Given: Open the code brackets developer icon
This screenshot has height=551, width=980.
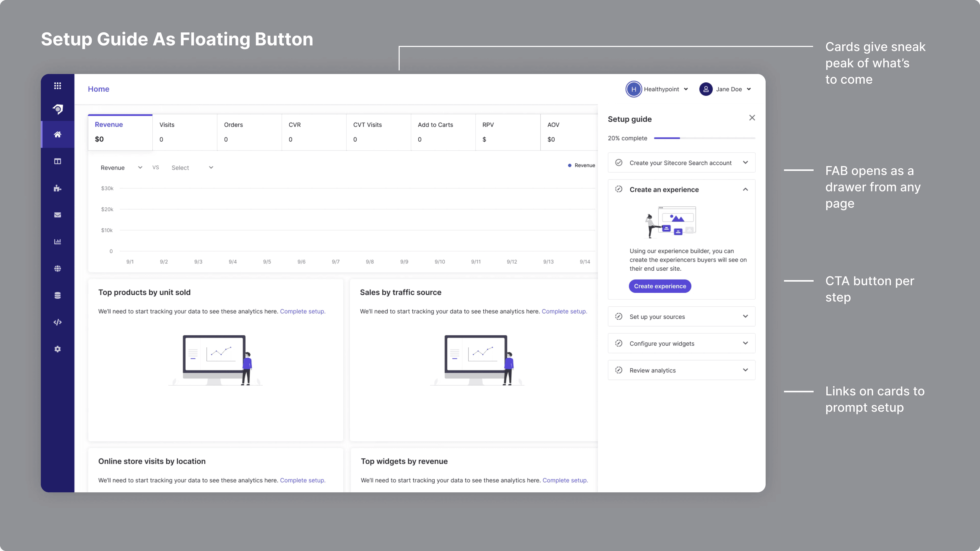Looking at the screenshot, I should coord(57,322).
